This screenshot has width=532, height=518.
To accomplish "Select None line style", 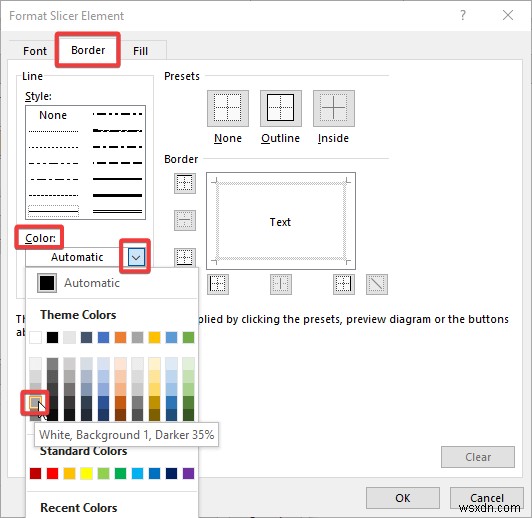I will (53, 115).
